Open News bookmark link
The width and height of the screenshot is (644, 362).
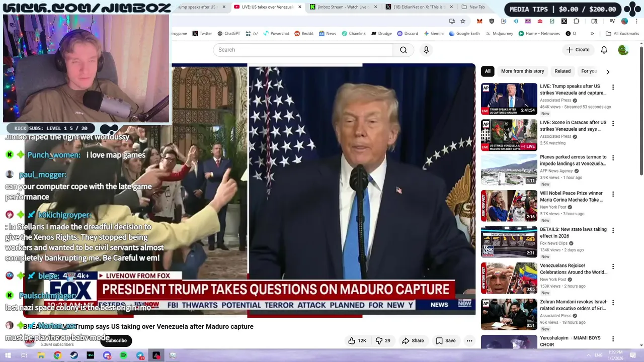pos(327,34)
